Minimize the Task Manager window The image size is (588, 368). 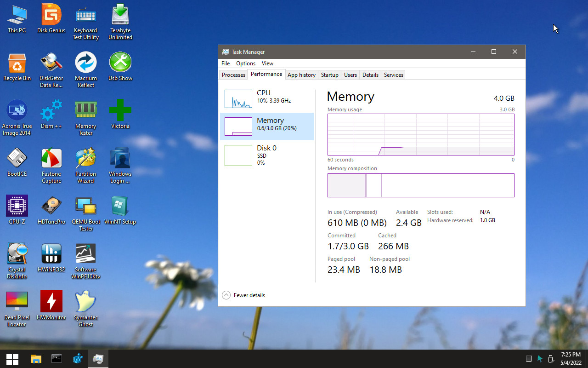point(473,52)
